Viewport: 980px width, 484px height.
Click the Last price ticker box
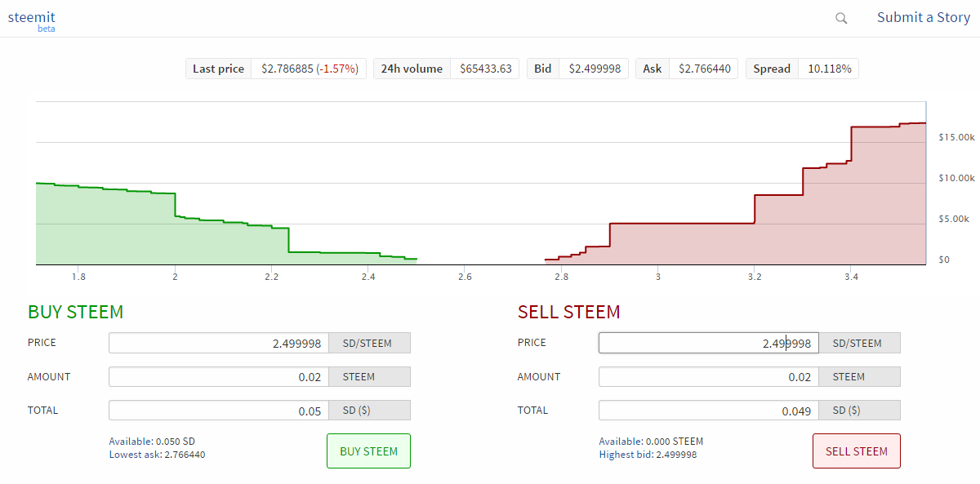tap(276, 69)
